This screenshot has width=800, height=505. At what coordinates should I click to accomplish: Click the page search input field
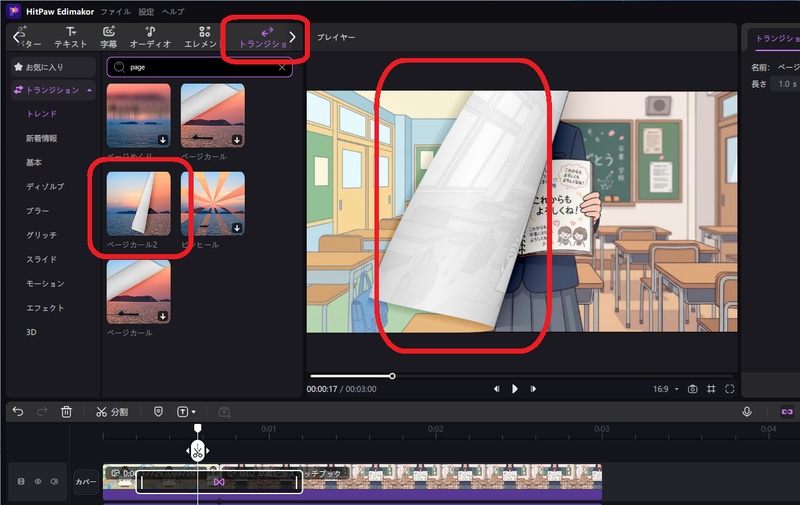click(199, 67)
